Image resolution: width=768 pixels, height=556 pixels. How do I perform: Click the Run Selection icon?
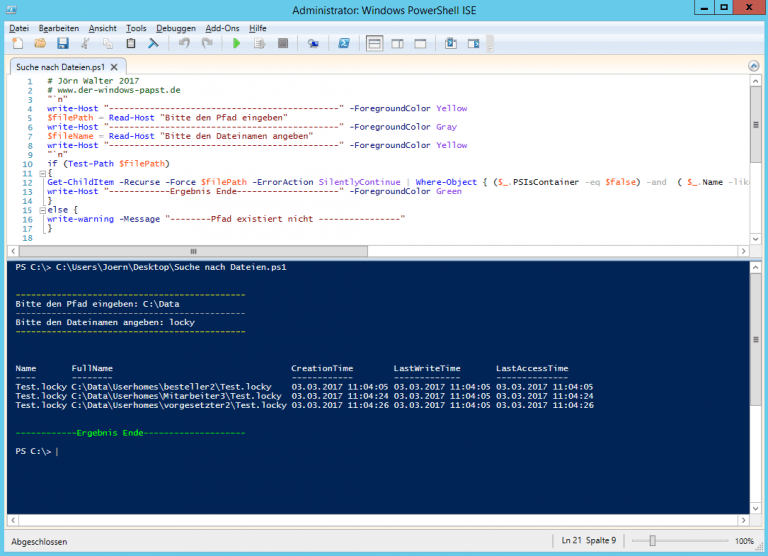(259, 44)
